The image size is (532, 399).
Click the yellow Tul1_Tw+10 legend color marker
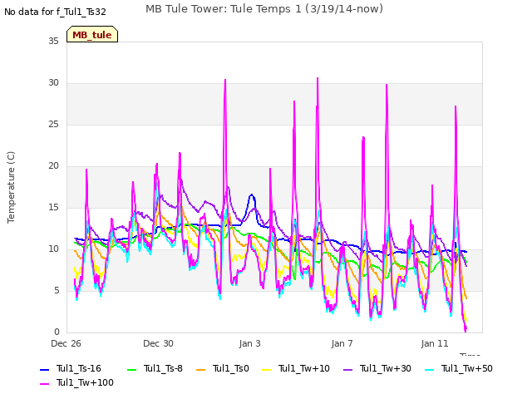tap(267, 369)
